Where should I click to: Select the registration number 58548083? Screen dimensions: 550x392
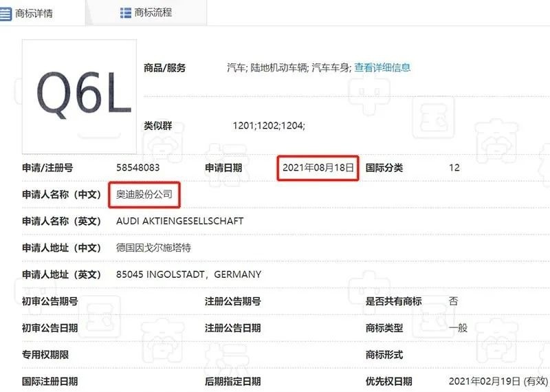coord(138,168)
